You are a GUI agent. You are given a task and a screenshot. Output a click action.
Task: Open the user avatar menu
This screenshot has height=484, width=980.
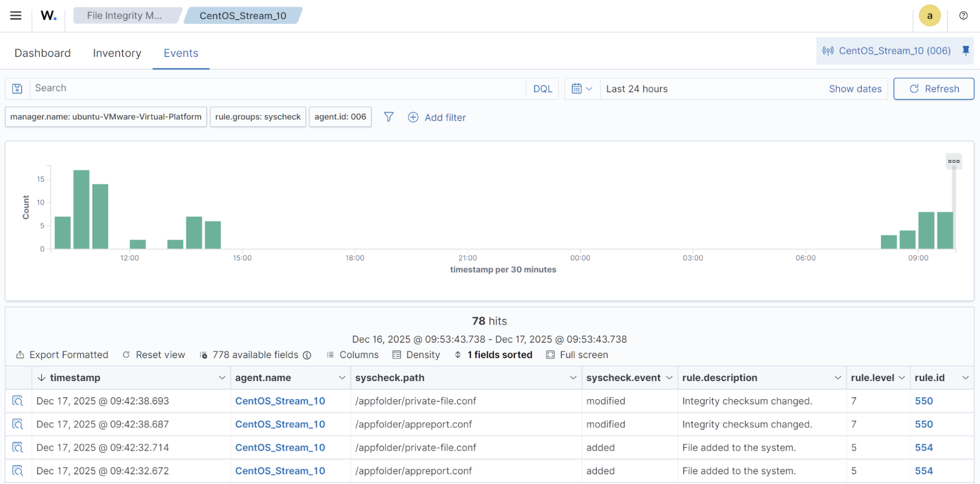point(929,15)
